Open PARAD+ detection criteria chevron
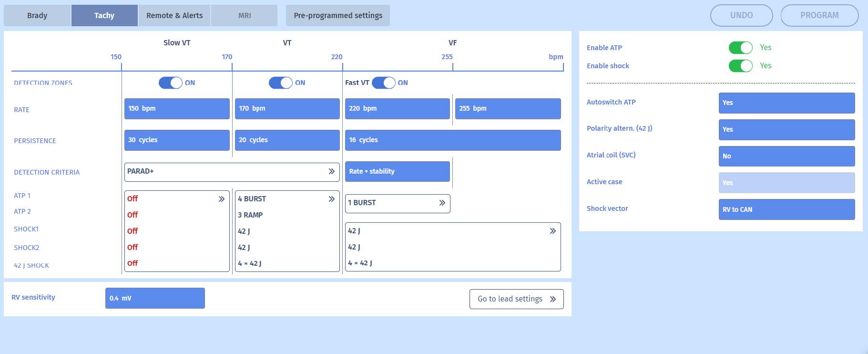868x354 pixels. 331,171
